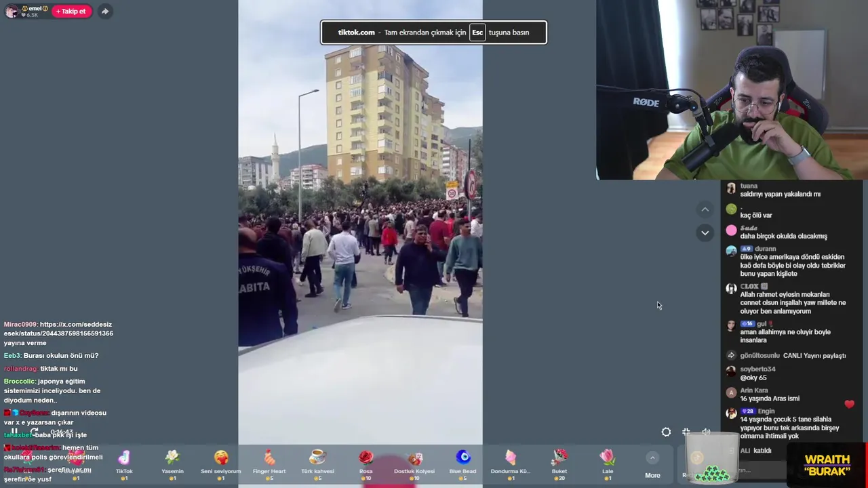
Task: Click the red heart like icon
Action: pyautogui.click(x=850, y=405)
